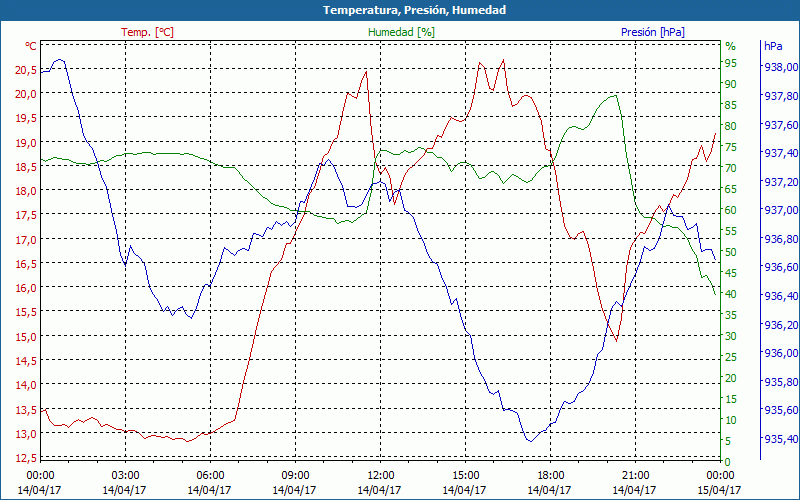
Task: Click the '937,60' pressure axis value
Action: (781, 124)
